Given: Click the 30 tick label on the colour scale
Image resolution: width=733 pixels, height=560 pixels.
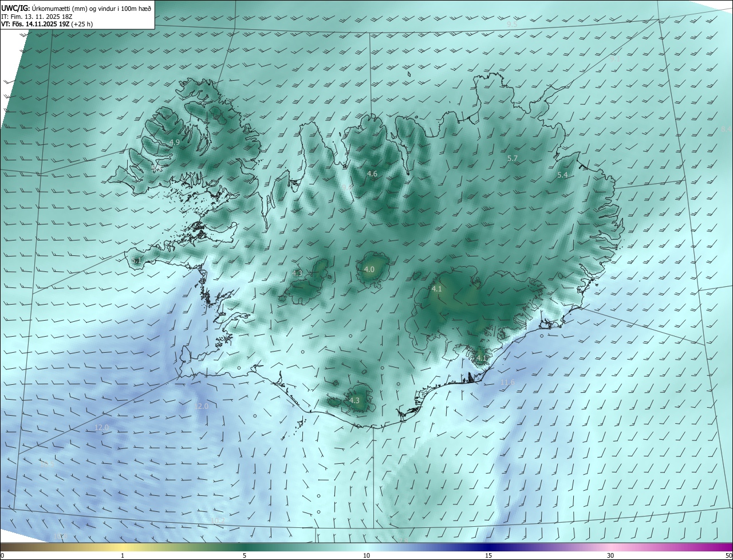Looking at the screenshot, I should click(x=610, y=555).
